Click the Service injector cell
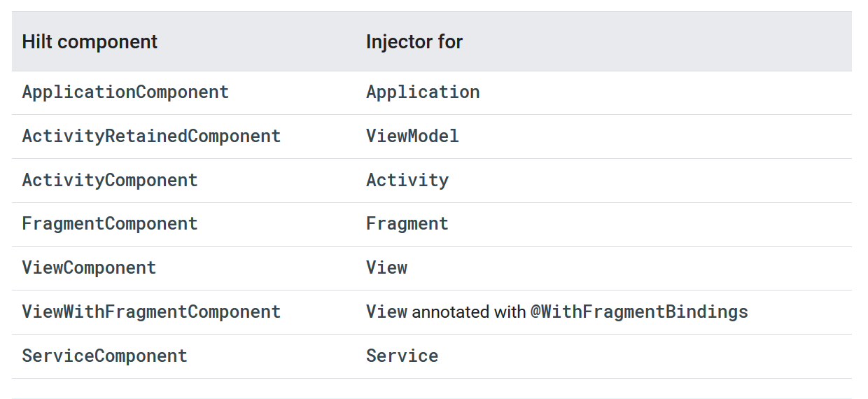This screenshot has height=399, width=868. pos(402,356)
